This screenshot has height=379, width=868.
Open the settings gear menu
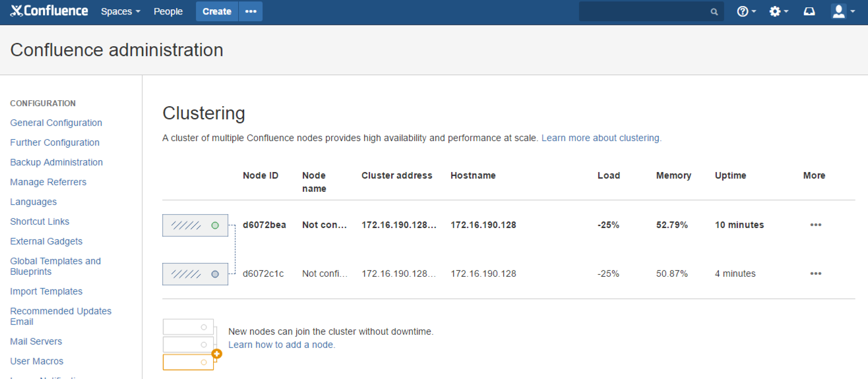tap(778, 11)
